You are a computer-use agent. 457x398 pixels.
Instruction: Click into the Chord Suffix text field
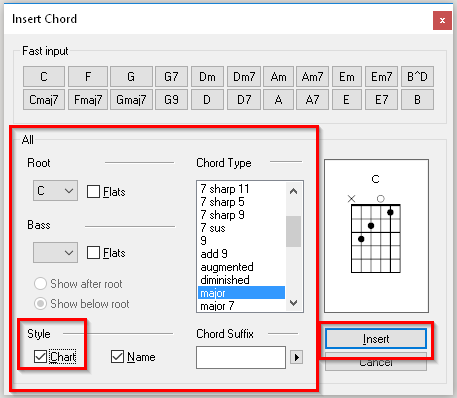pyautogui.click(x=241, y=357)
